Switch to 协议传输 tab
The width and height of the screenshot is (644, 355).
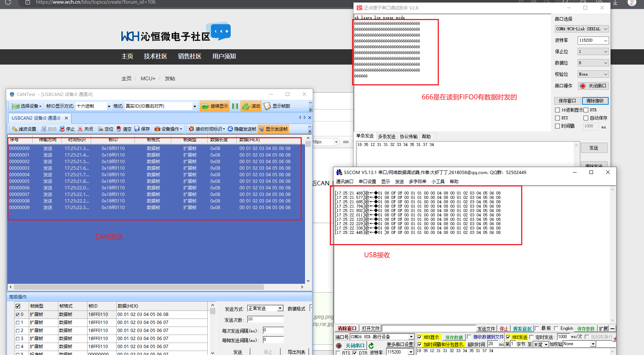[409, 136]
